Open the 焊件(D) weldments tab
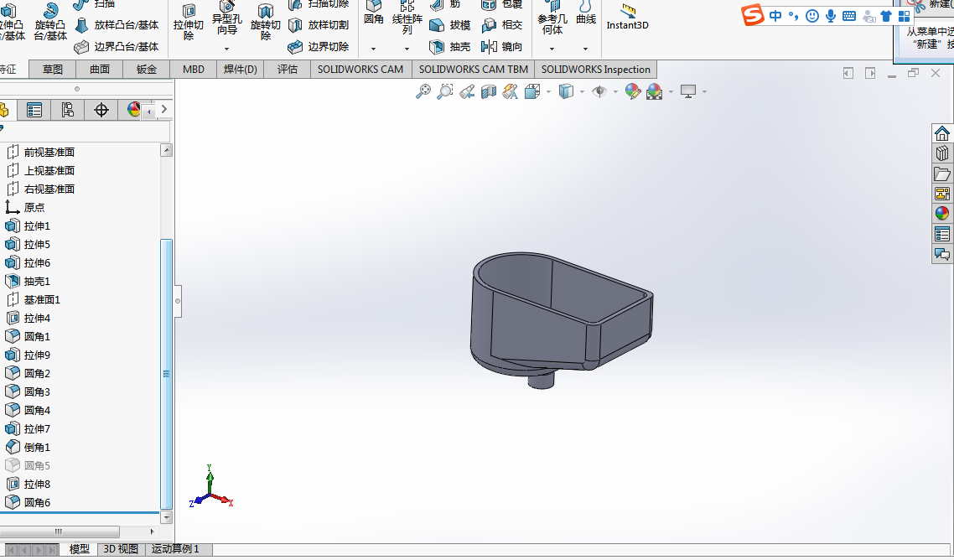This screenshot has width=954, height=560. 241,70
